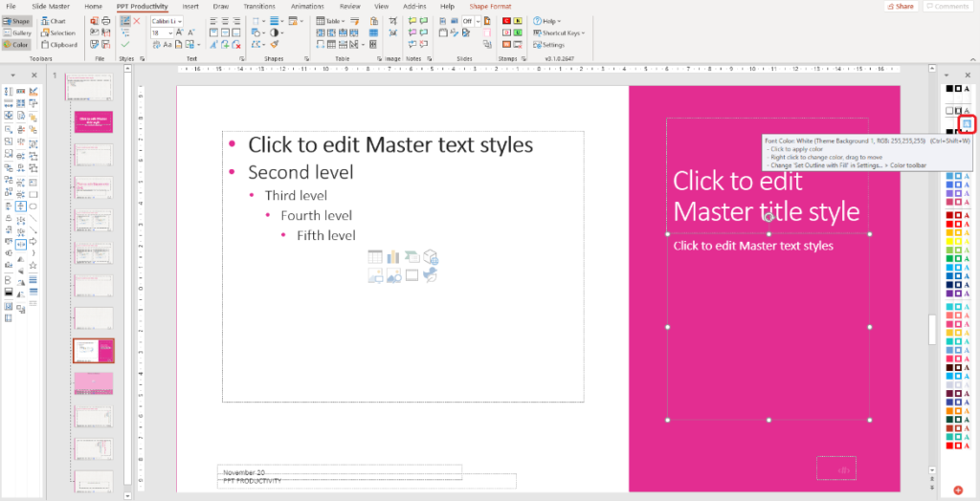Click the green checkmark in Styles group
This screenshot has height=501, width=980.
pos(125,45)
